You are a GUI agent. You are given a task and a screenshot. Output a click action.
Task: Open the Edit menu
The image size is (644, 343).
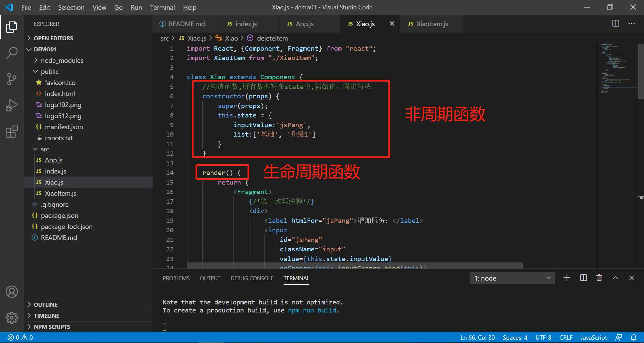tap(45, 7)
